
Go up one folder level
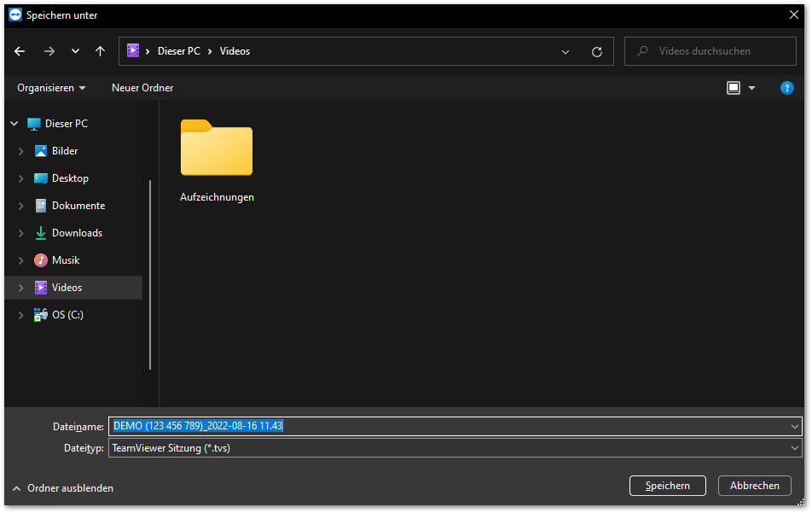pos(100,51)
